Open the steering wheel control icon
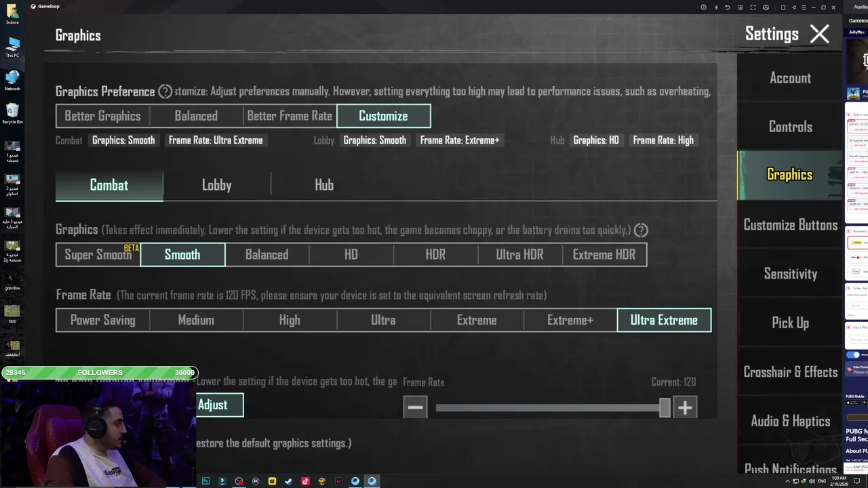Viewport: 868px width, 488px height. tap(766, 7)
